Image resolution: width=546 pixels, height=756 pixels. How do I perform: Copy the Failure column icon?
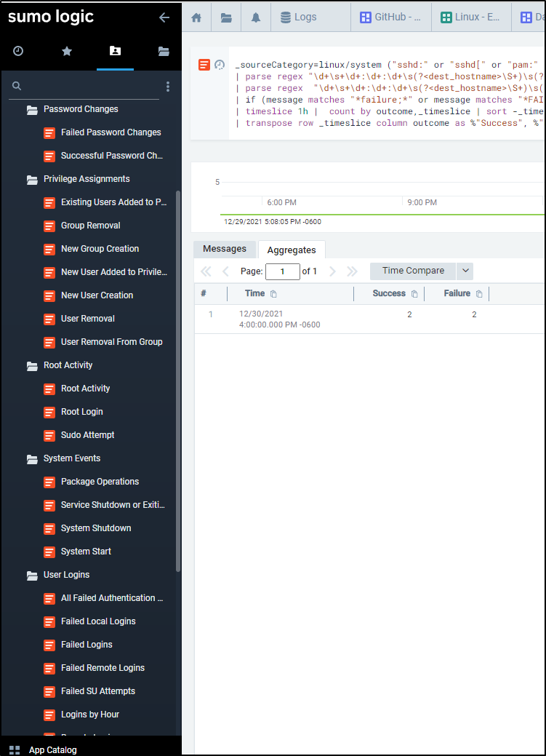pyautogui.click(x=479, y=294)
